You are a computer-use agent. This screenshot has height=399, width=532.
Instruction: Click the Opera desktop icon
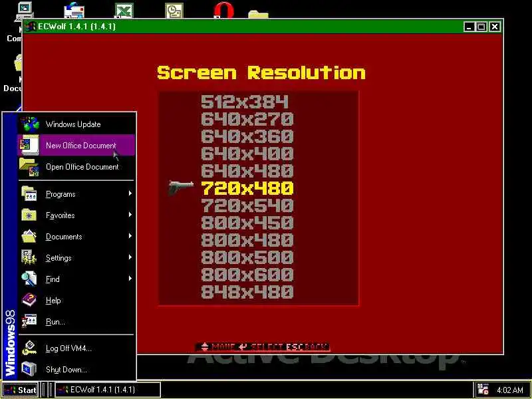pos(223,10)
